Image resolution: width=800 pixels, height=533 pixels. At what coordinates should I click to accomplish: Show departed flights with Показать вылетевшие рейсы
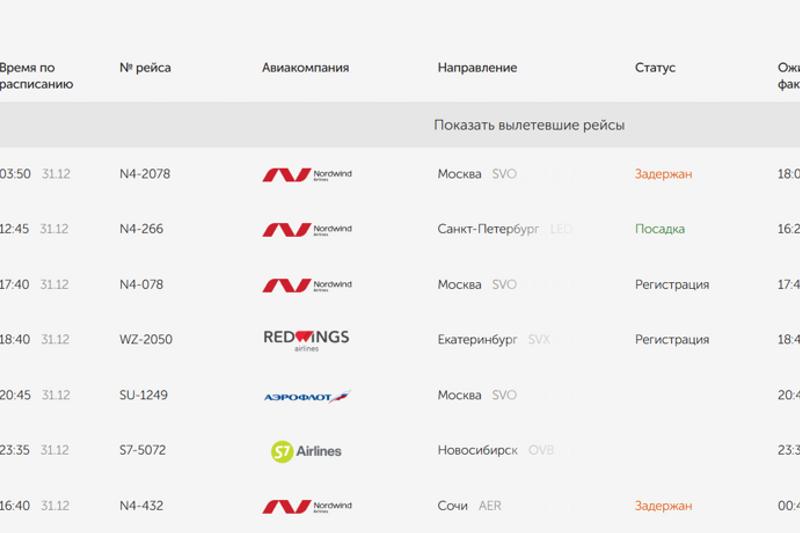[529, 125]
